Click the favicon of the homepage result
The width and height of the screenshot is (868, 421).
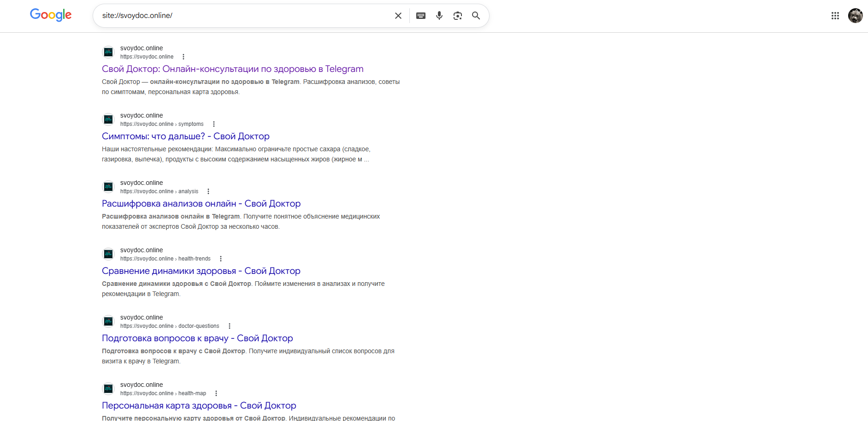(x=108, y=52)
